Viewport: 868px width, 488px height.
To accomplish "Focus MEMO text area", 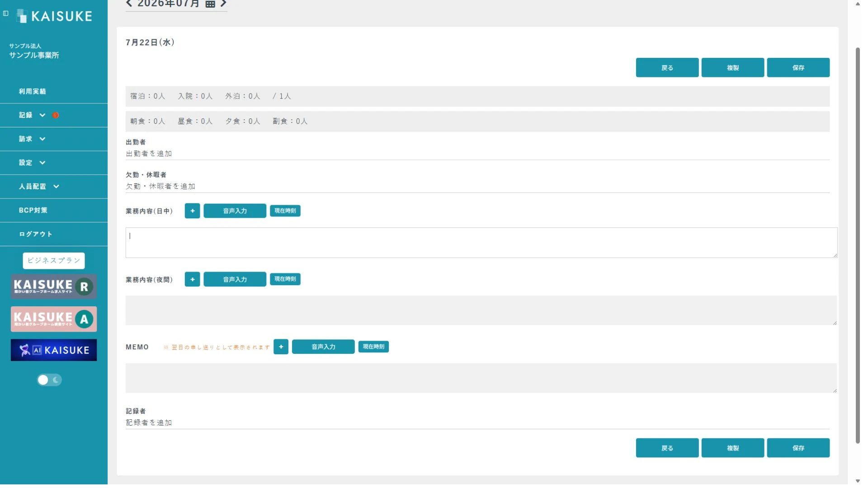I will 481,378.
